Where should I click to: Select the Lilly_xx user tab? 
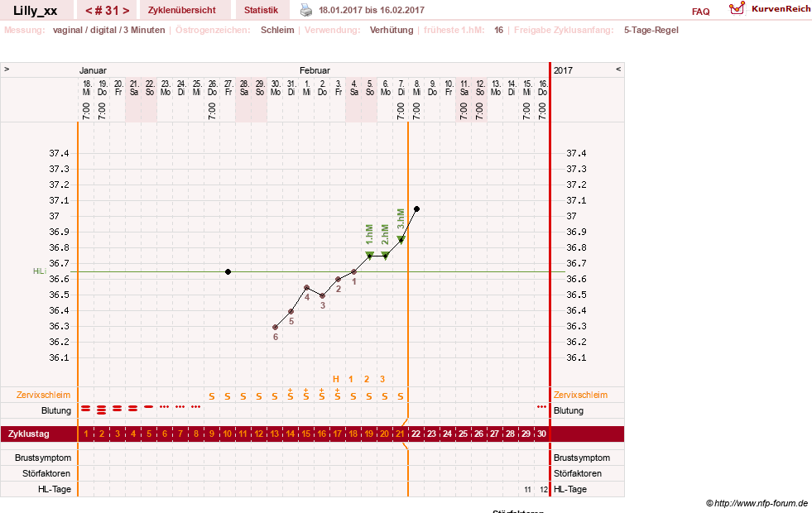36,11
